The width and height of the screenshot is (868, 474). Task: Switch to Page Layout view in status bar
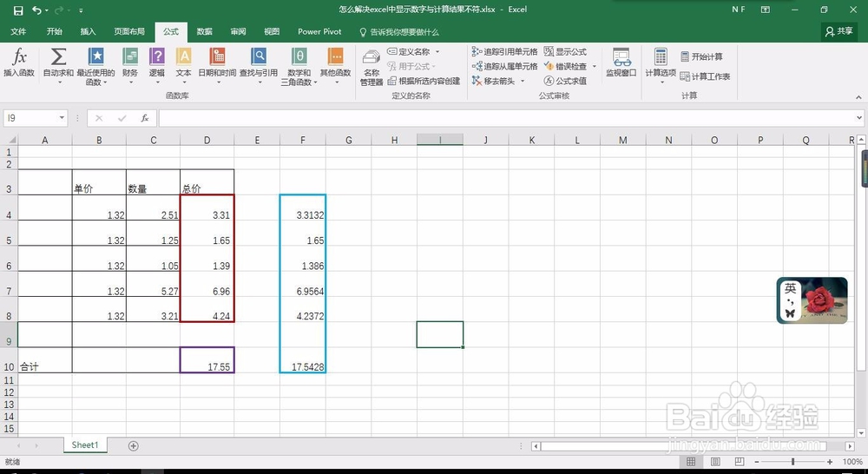tap(715, 461)
